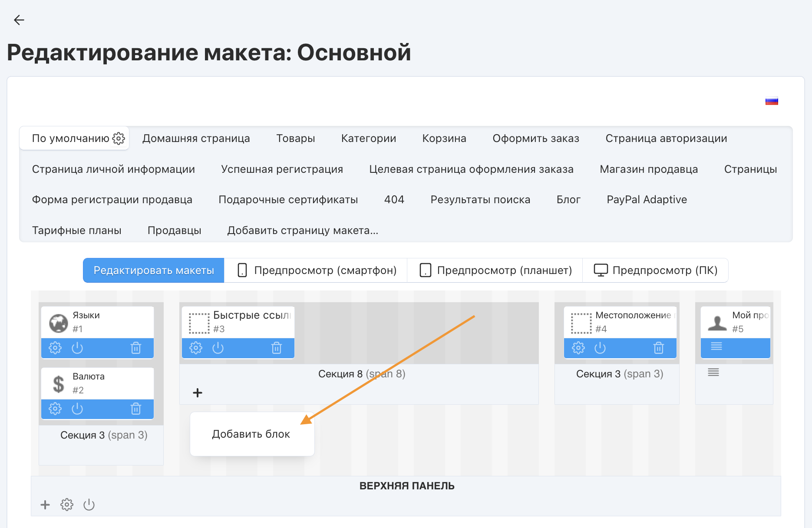Open settings gear of Языки block
The width and height of the screenshot is (812, 528).
coord(55,348)
